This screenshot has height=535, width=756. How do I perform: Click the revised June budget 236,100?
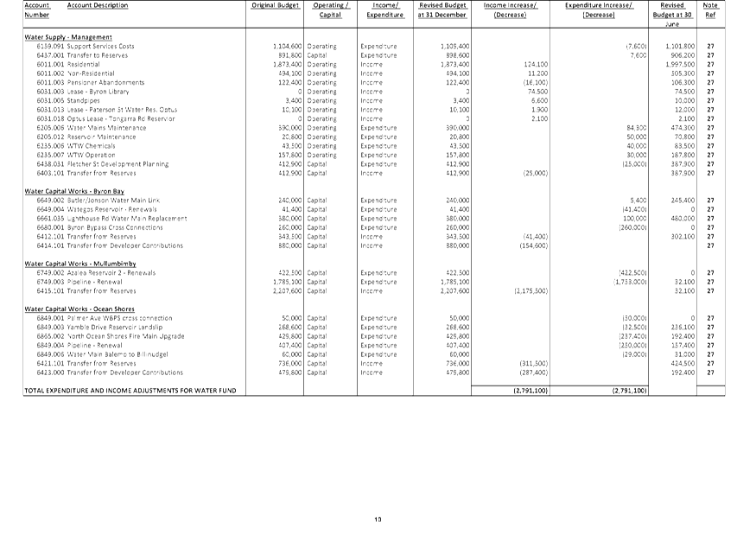coord(683,327)
